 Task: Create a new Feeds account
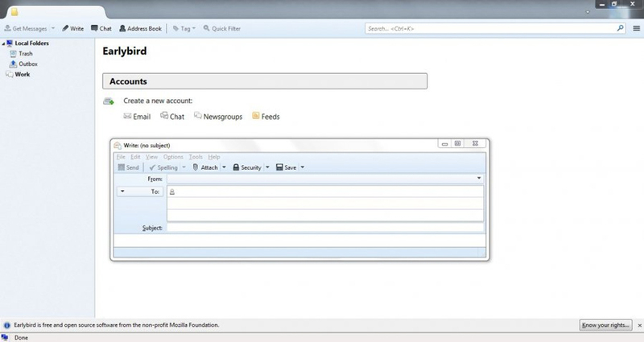[266, 117]
